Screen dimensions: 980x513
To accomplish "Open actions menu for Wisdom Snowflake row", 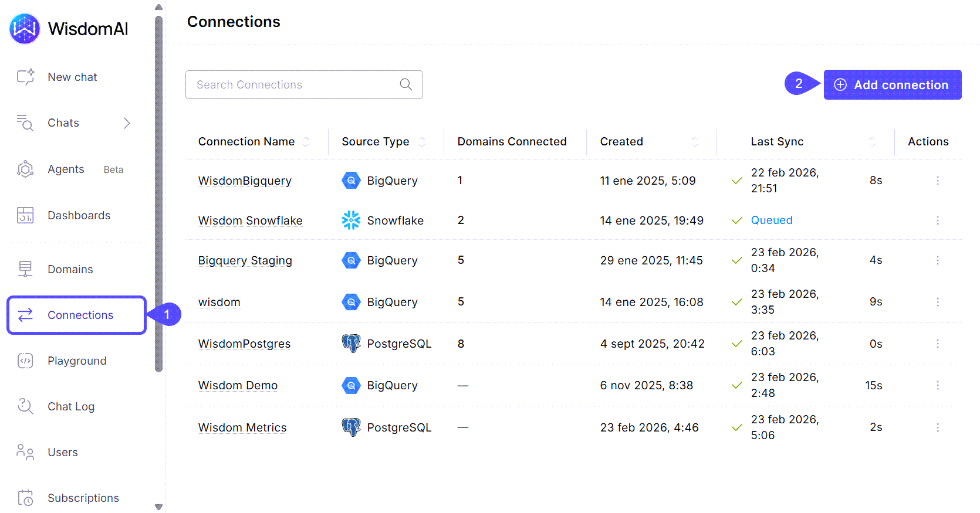I will (937, 220).
